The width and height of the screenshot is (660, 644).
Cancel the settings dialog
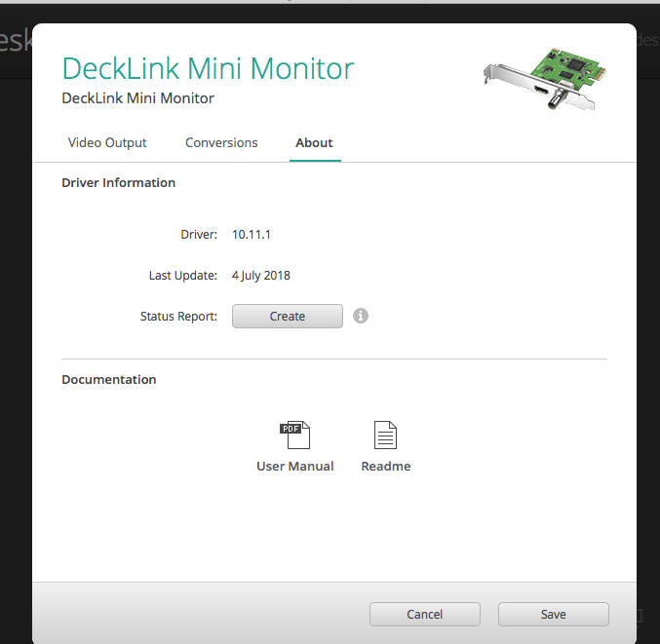click(x=425, y=614)
